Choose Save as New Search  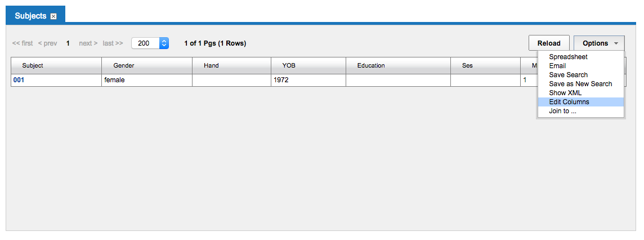coord(580,84)
